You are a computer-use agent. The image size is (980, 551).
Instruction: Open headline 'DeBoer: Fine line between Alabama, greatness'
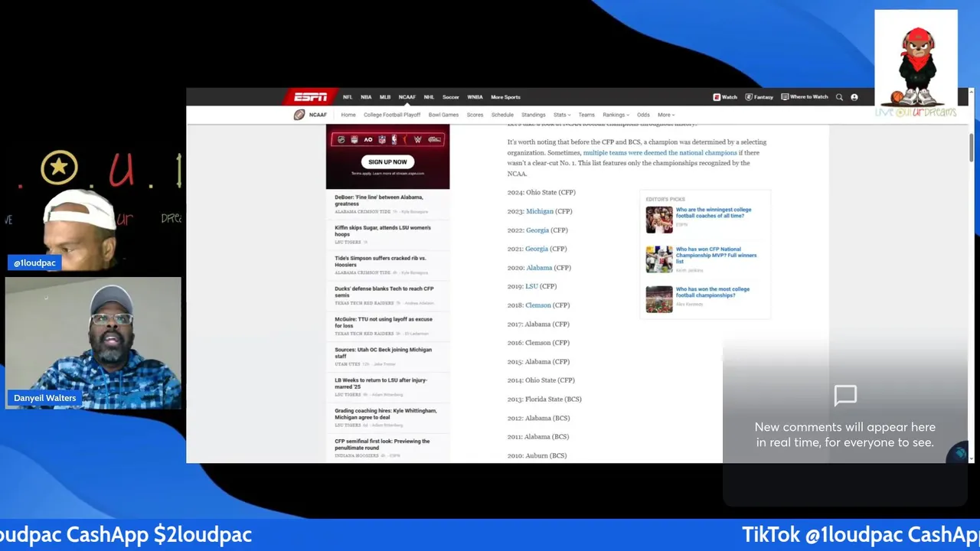[x=378, y=201]
